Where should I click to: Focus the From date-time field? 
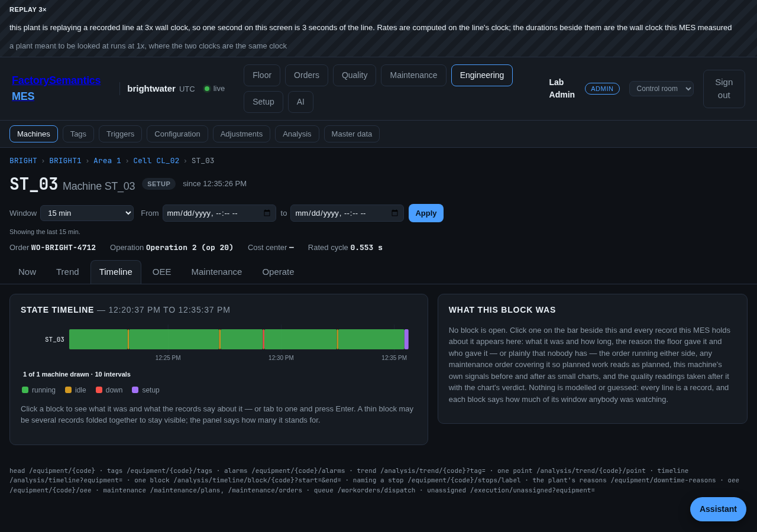pyautogui.click(x=219, y=213)
